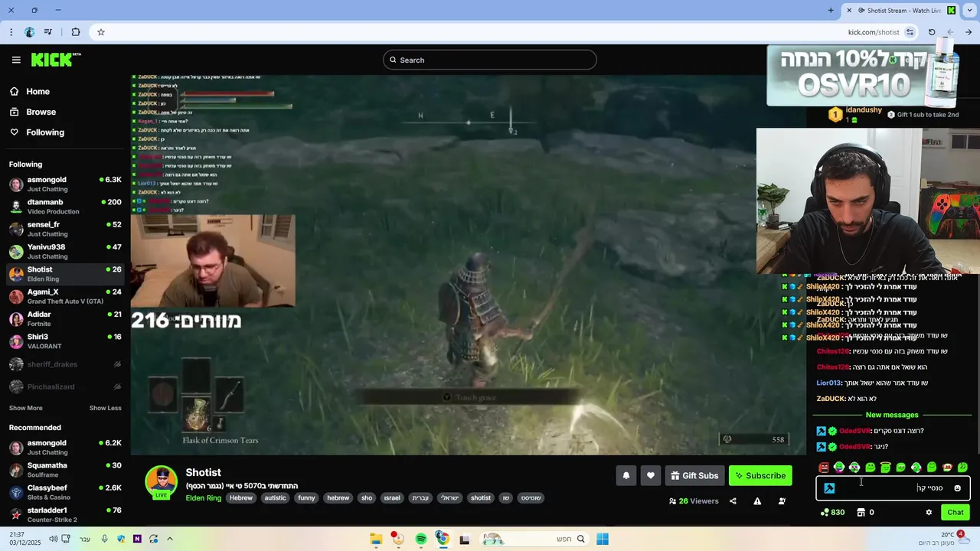
Task: Click the red angry emote above chat box
Action: (x=824, y=467)
